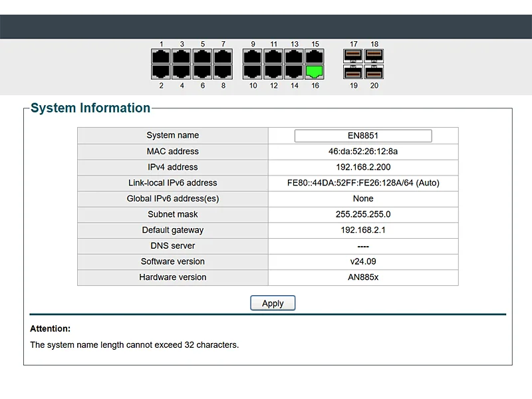Select Ethernet port 10 icon
The image size is (532, 399).
click(x=253, y=72)
